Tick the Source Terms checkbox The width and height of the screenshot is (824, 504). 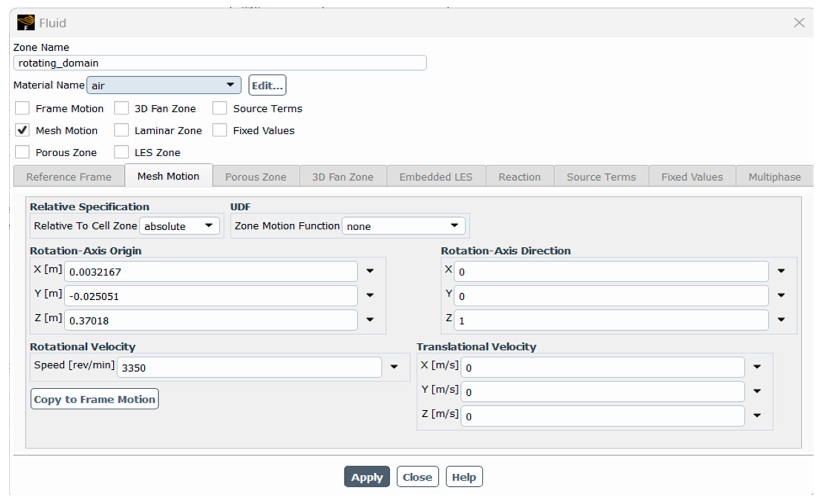coord(220,108)
